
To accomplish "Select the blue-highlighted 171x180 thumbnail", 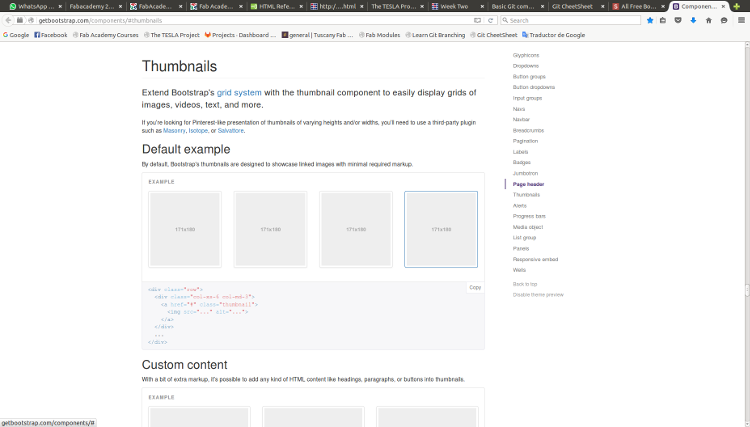I will tap(441, 230).
